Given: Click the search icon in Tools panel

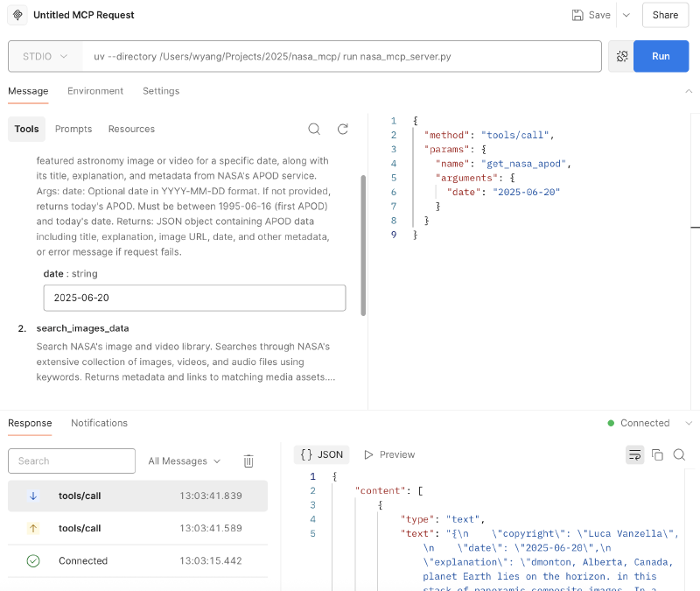Looking at the screenshot, I should [x=314, y=129].
